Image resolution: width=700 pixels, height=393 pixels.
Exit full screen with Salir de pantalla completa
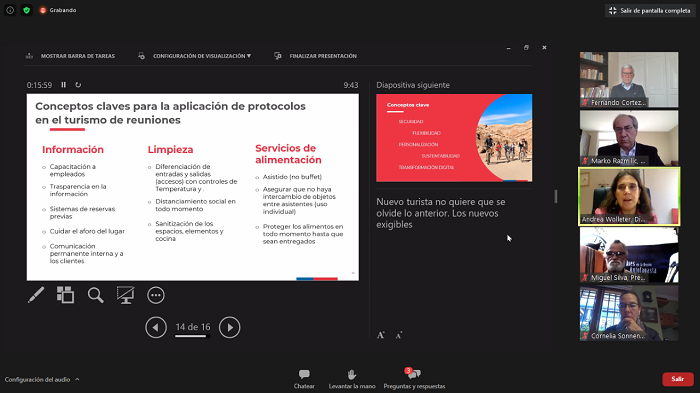[x=650, y=10]
